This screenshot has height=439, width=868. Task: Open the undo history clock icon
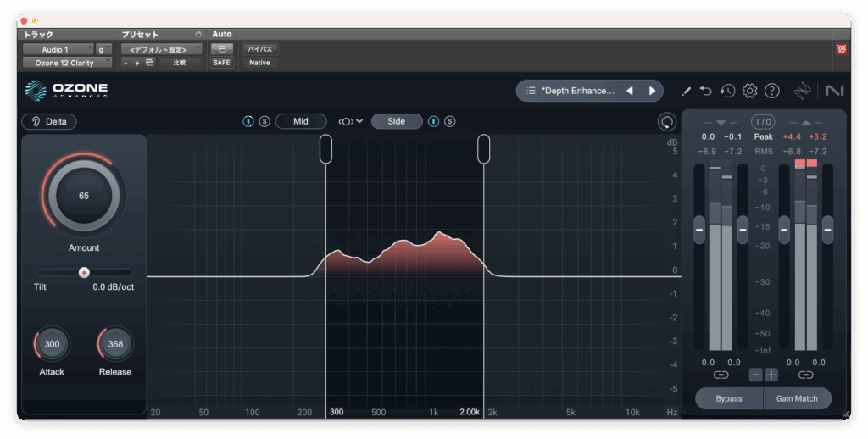click(727, 91)
